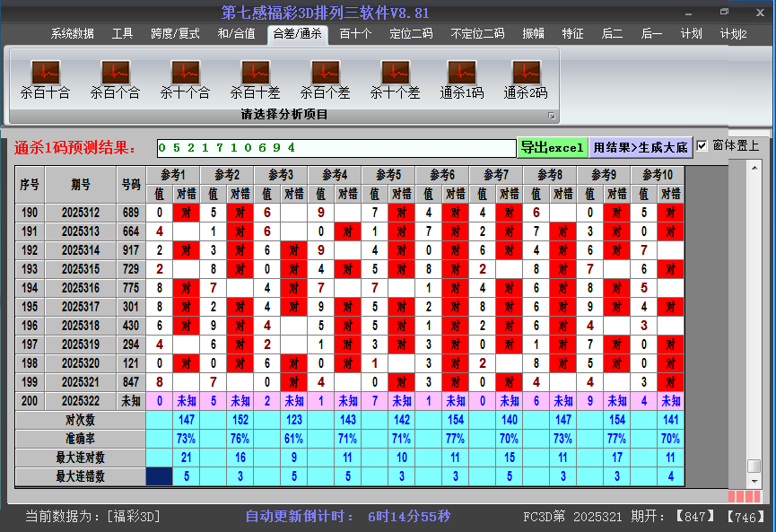This screenshot has height=532, width=776.
Task: Open the 系统数据 menu tab
Action: pyautogui.click(x=72, y=34)
